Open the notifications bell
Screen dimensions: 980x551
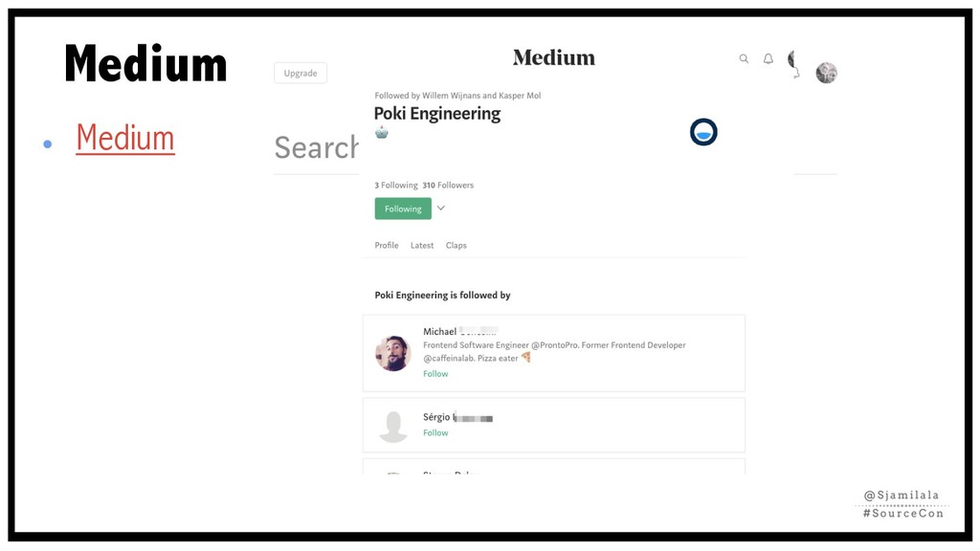(768, 59)
